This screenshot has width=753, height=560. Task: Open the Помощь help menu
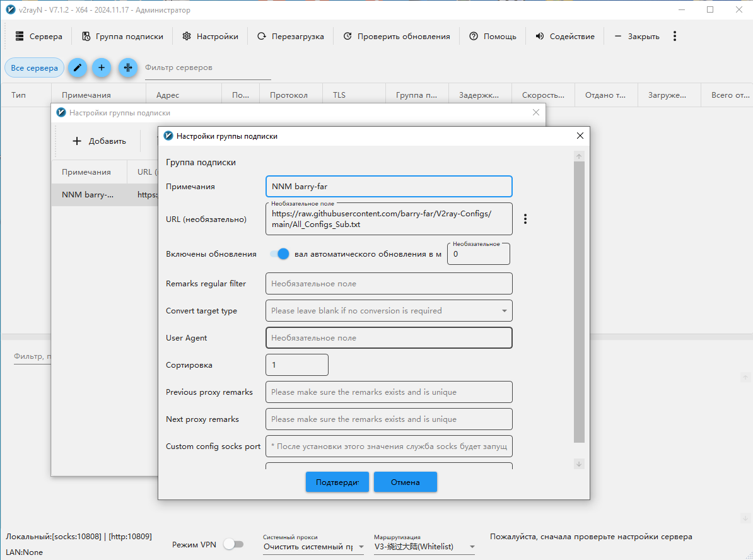coord(493,37)
